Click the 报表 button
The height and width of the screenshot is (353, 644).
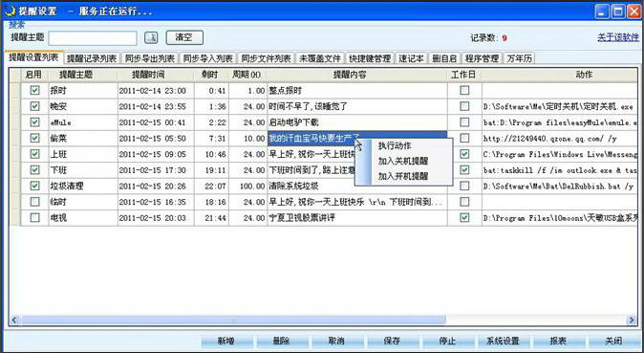(x=558, y=342)
